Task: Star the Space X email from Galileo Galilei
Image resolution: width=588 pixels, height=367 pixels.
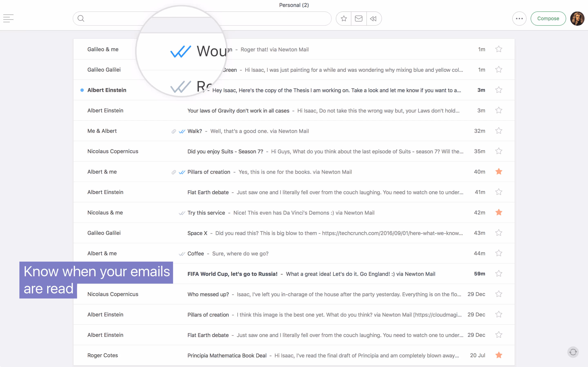Action: 499,232
